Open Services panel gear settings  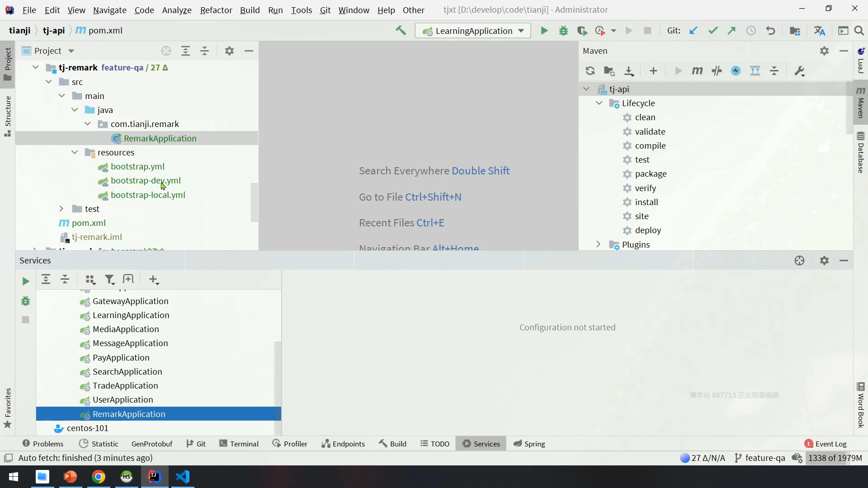click(x=824, y=261)
